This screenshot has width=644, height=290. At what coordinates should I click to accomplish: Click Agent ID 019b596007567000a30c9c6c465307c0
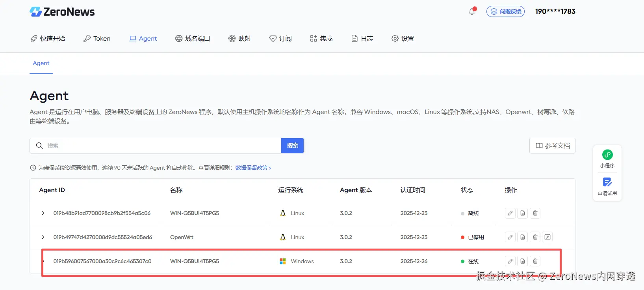(102, 261)
